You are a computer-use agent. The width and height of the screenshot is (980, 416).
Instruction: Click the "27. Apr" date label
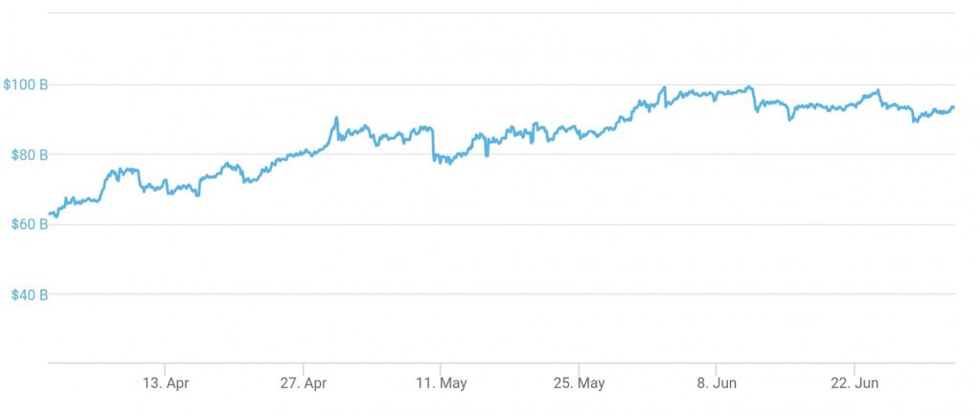tap(303, 383)
